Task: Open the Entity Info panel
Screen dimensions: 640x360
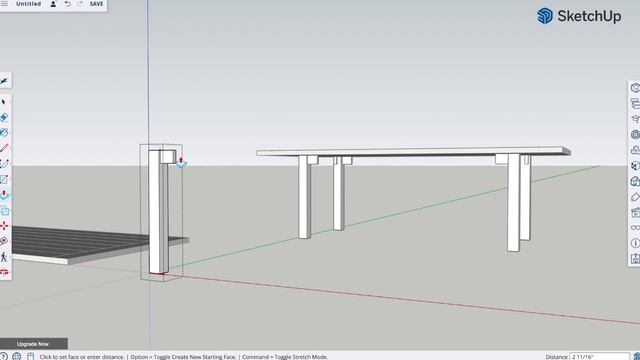Action: pyautogui.click(x=635, y=88)
